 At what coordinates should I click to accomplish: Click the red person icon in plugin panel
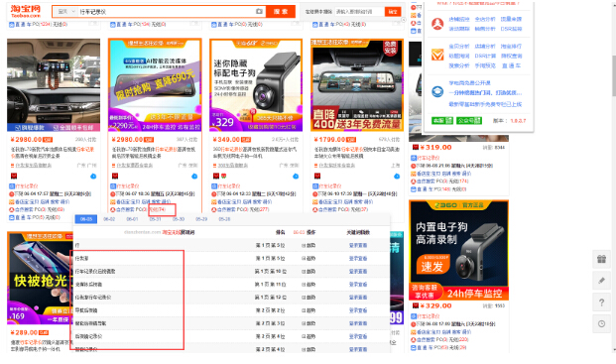[x=437, y=24]
